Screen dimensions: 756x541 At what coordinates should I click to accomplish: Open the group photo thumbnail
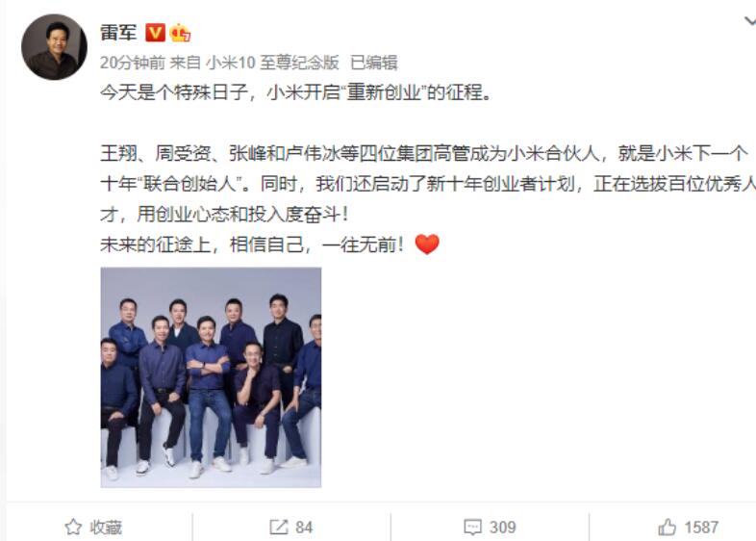click(x=211, y=377)
